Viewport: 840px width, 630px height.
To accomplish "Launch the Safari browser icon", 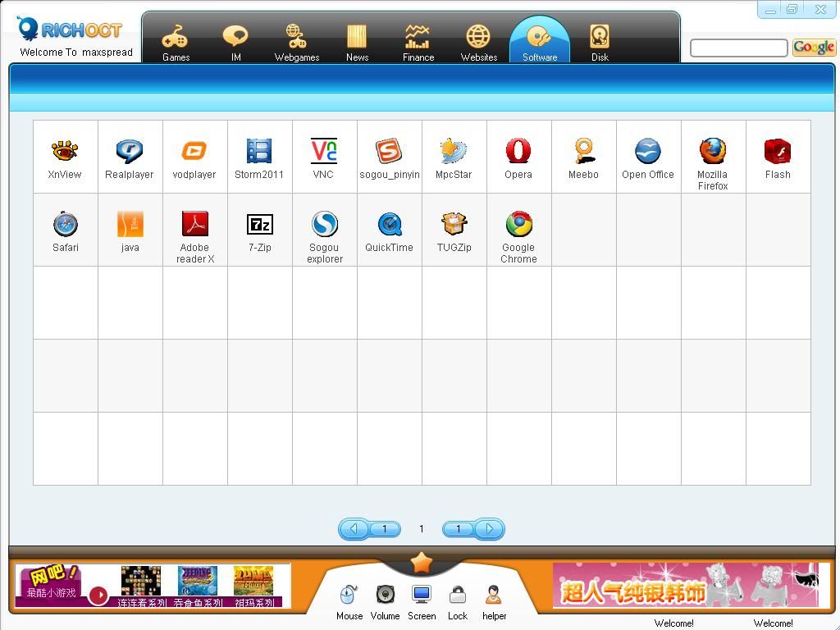I will coord(66,225).
